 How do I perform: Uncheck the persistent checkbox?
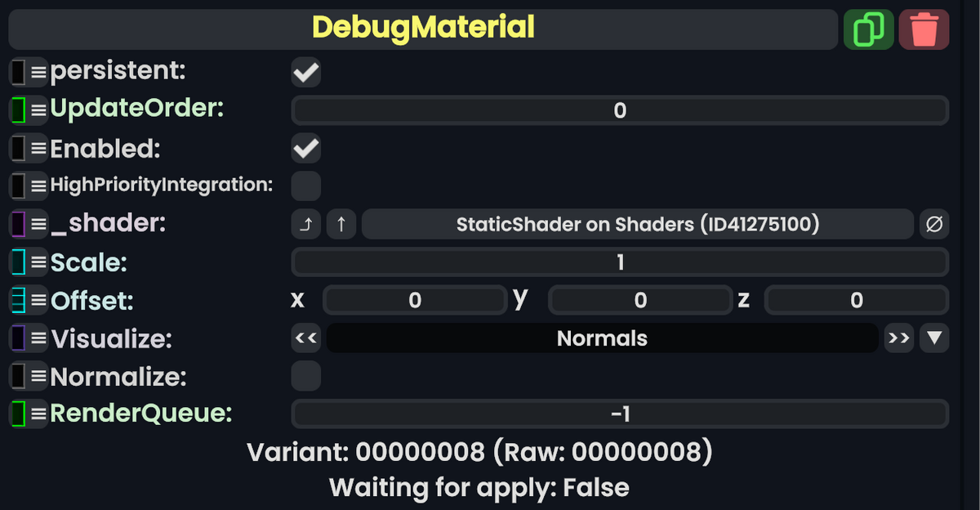pos(305,72)
